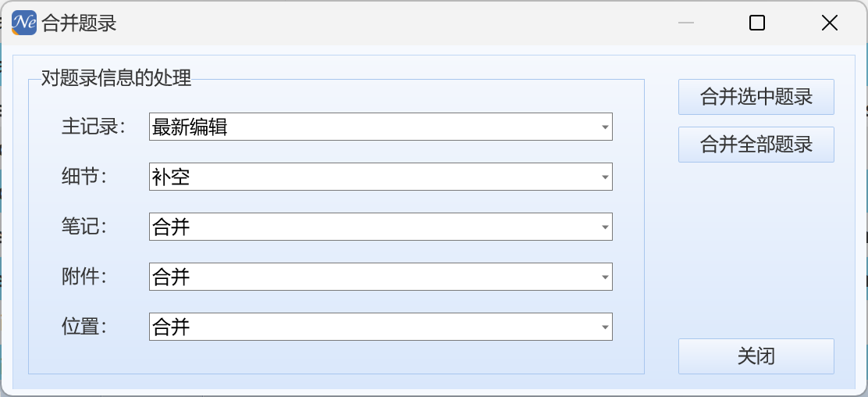Expand the 位置 dropdown arrow
Viewport: 868px width, 397px height.
coord(605,327)
